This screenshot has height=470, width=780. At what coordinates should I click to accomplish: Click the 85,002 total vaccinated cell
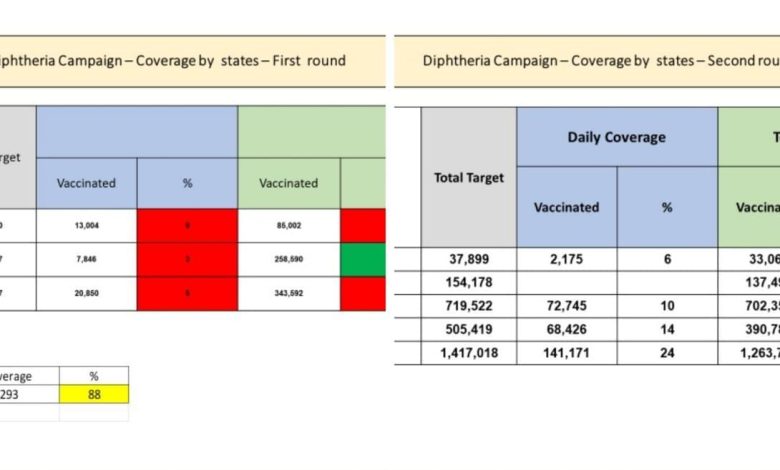click(289, 226)
